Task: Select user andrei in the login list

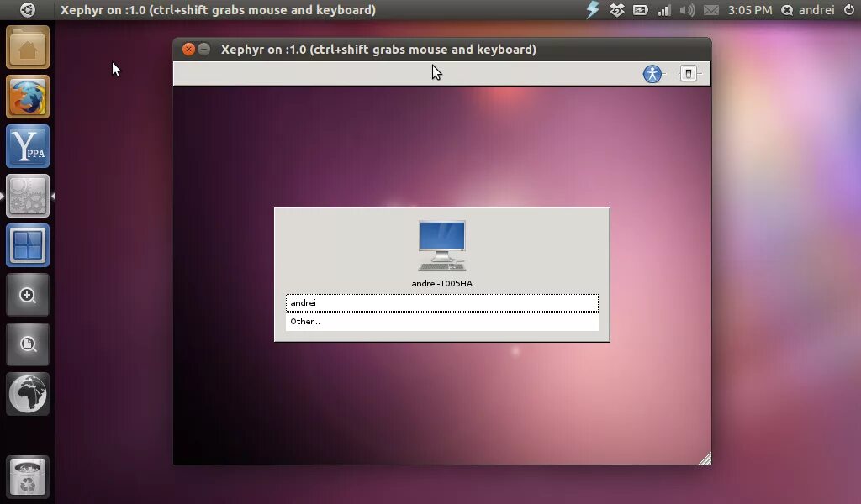Action: [442, 302]
